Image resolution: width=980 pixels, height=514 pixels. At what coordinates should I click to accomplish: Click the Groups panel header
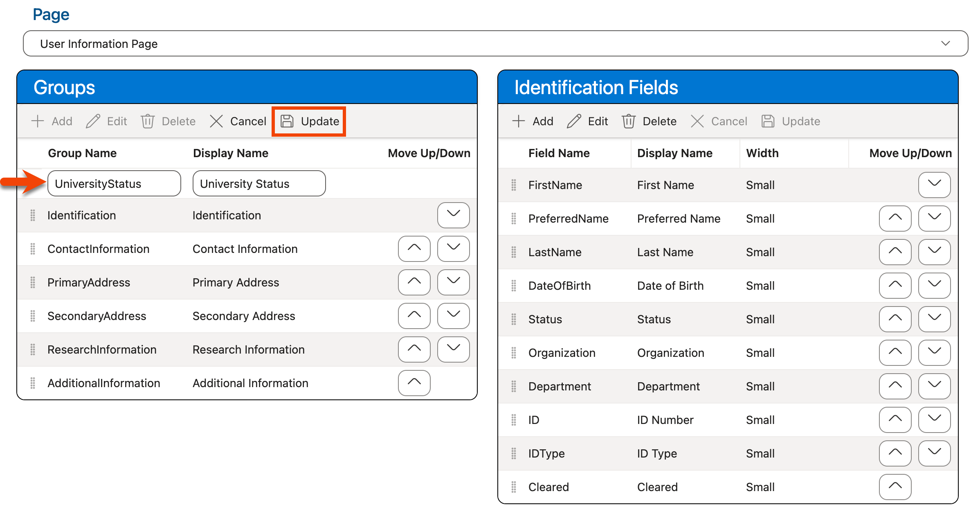click(x=65, y=87)
